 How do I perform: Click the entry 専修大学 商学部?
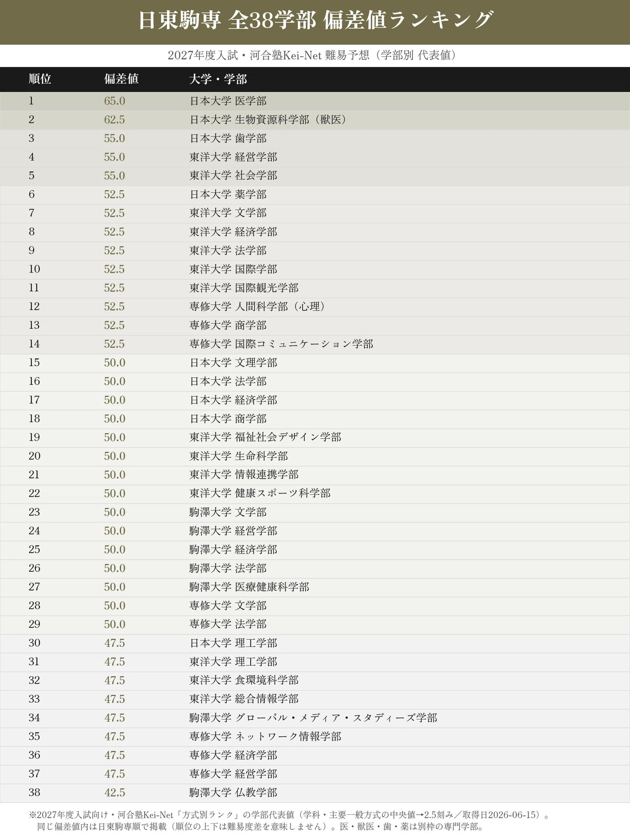click(228, 325)
